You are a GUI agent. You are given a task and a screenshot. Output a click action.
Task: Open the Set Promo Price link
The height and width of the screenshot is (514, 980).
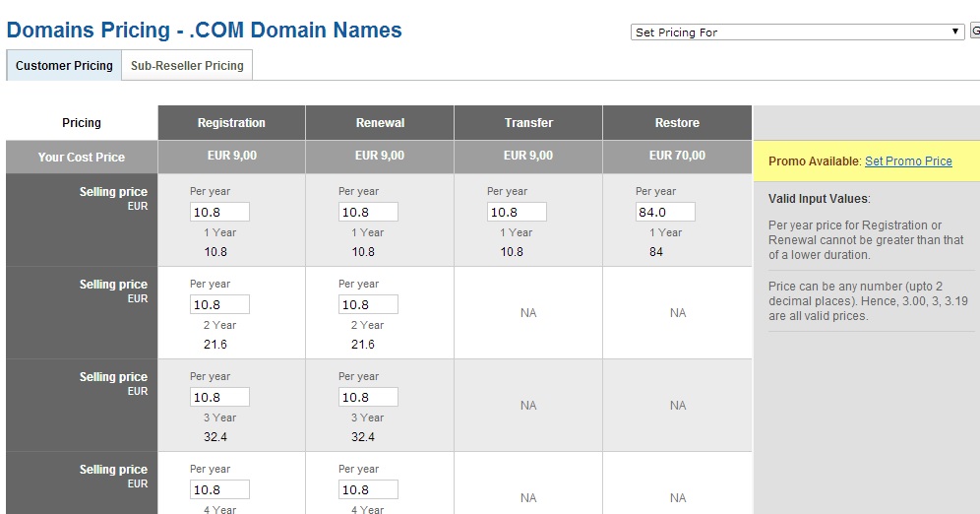click(908, 161)
